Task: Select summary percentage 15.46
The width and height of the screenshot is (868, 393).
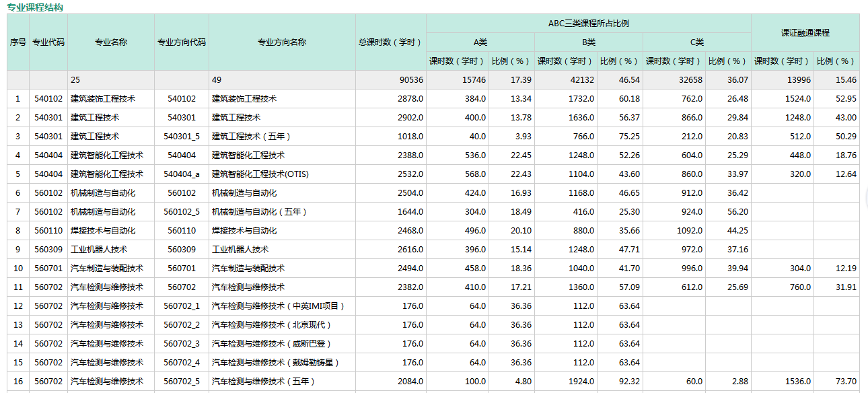Action: (x=846, y=79)
